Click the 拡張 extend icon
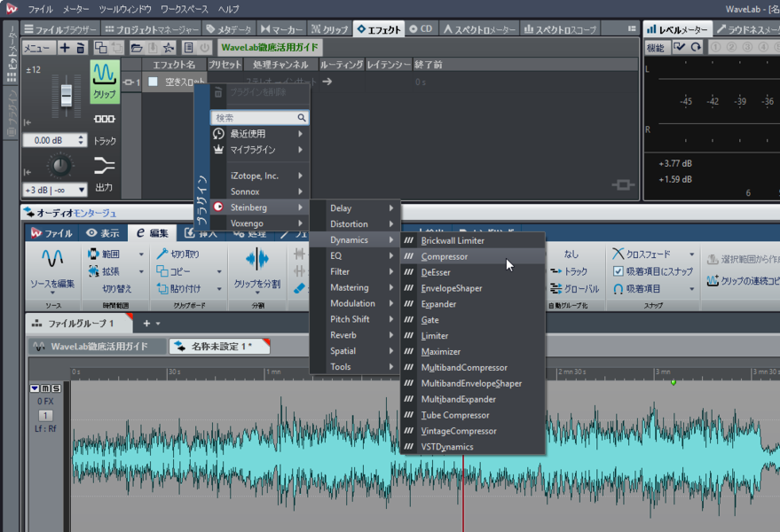780x532 pixels. pos(93,271)
